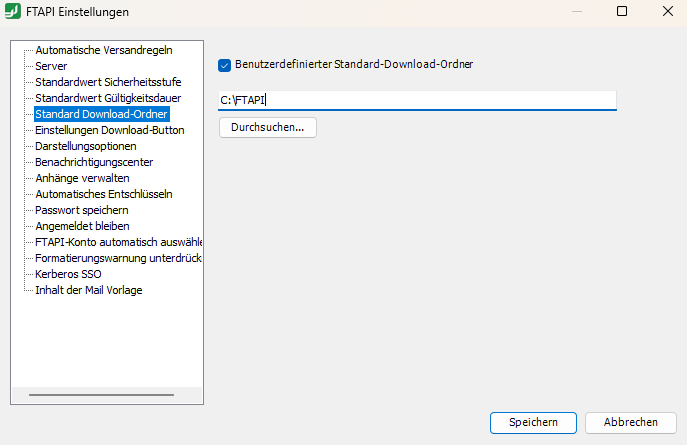Screen dimensions: 687x445
Task: Click the download folder path field
Action: click(x=417, y=100)
